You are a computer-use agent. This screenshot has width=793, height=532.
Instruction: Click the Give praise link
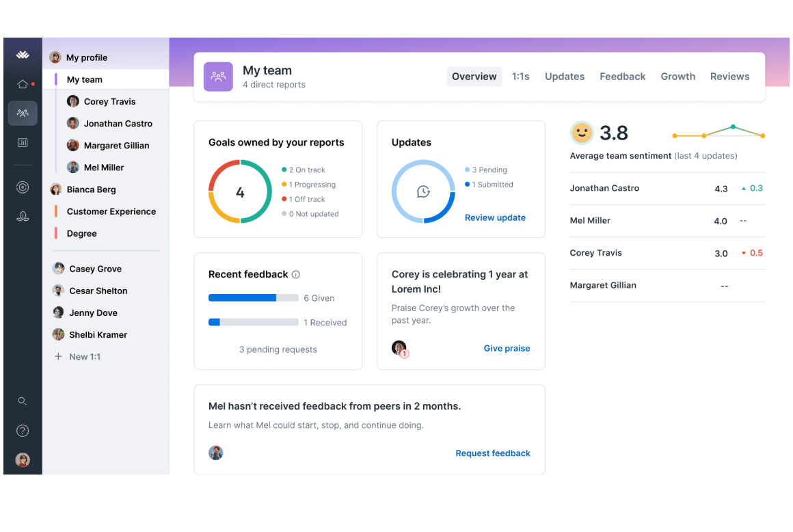coord(507,348)
